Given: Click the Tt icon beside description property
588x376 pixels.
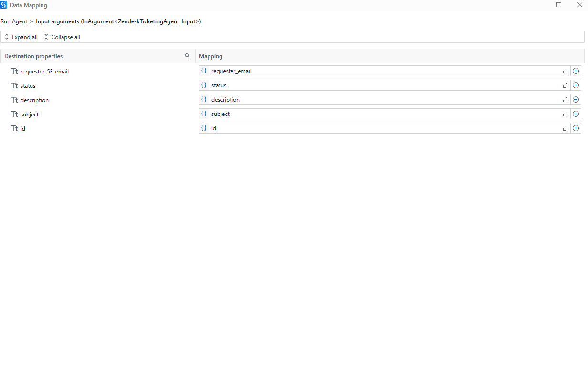Looking at the screenshot, I should tap(14, 100).
